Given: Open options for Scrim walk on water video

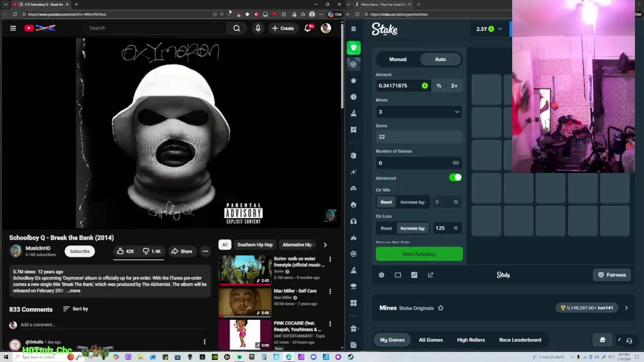Looking at the screenshot, I should (330, 259).
